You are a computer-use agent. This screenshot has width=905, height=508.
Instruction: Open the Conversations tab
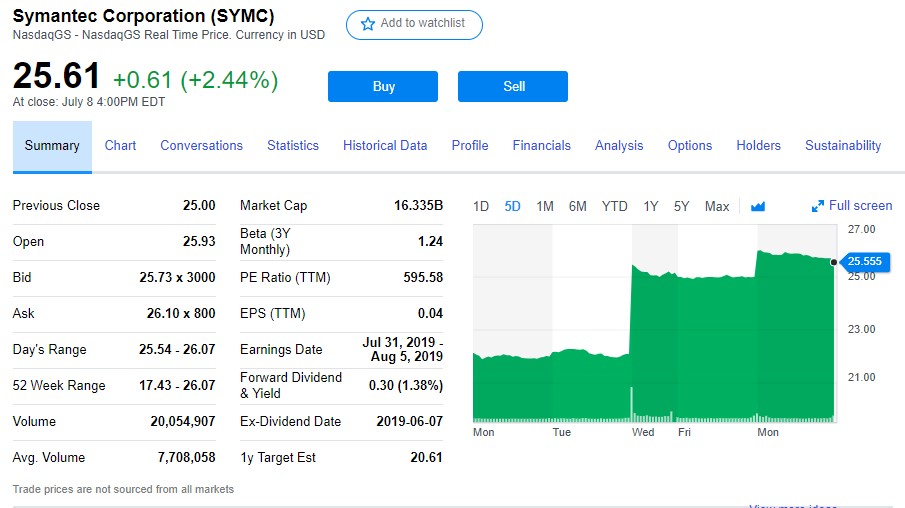click(x=201, y=145)
